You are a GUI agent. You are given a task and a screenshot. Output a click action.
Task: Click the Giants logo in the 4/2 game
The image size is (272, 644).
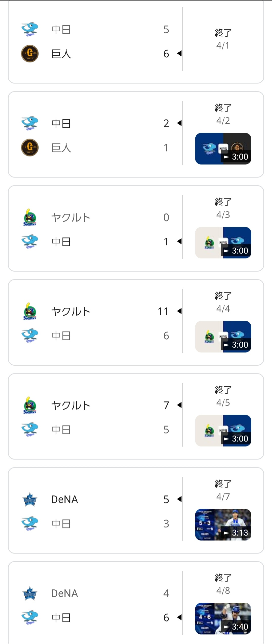coord(30,148)
